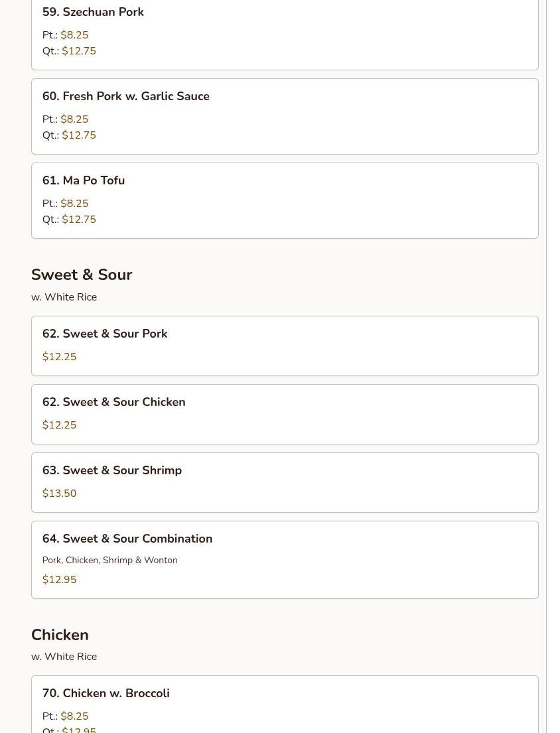The height and width of the screenshot is (733, 560).
Task: Click Szechuan Pork quart price $12.75
Action: point(79,51)
